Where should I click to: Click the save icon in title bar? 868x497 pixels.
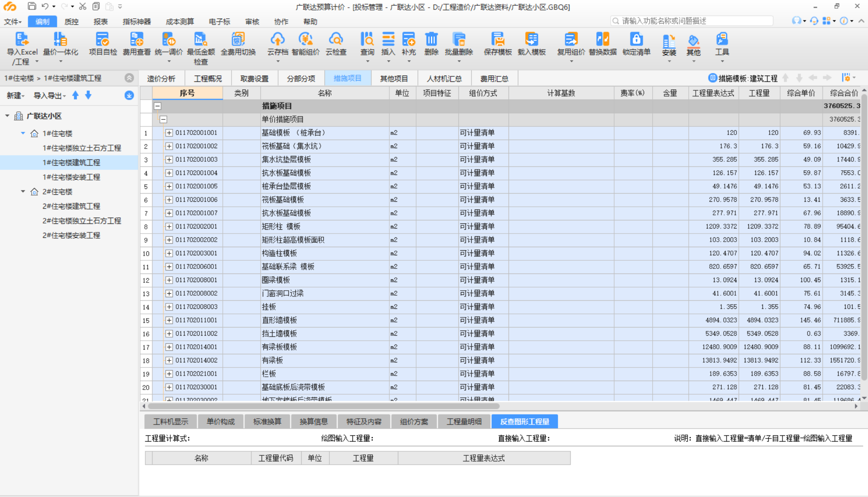(32, 6)
